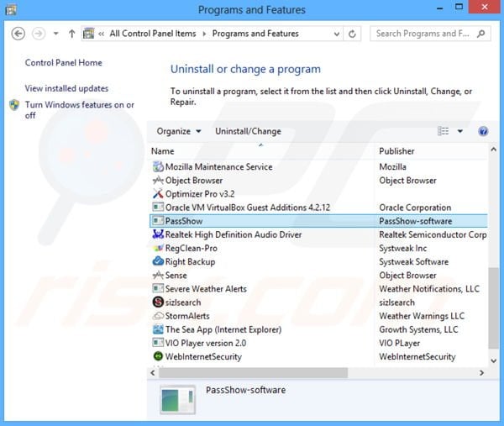Click the Mozilla publisher cell
Screen dimensions: 504x426
pos(392,166)
